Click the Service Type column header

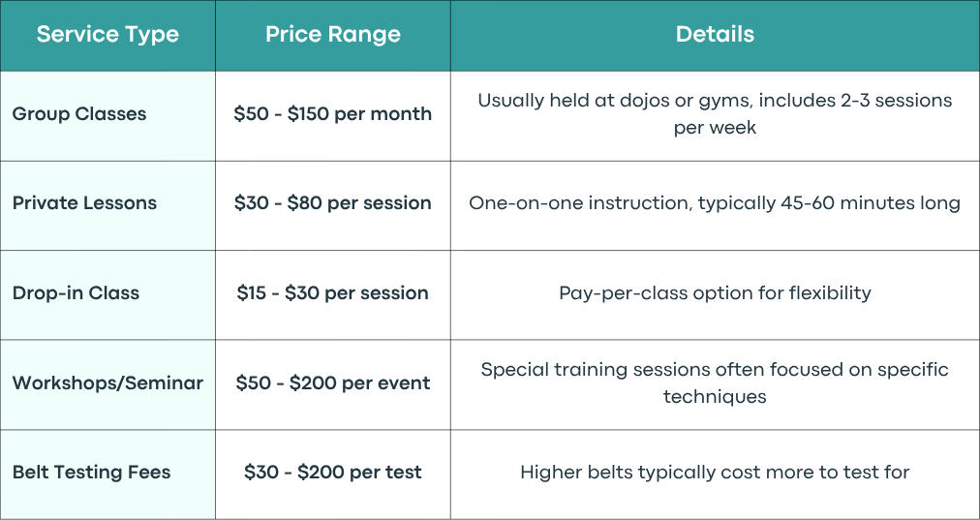(x=107, y=35)
